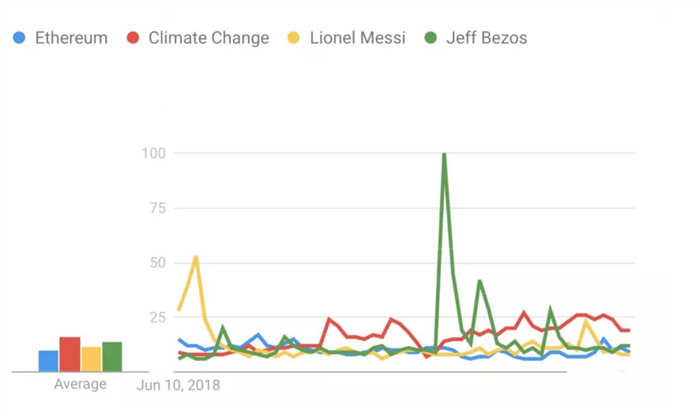The height and width of the screenshot is (416, 700).
Task: Click the green Jeff Bezos average bar
Action: tap(112, 357)
